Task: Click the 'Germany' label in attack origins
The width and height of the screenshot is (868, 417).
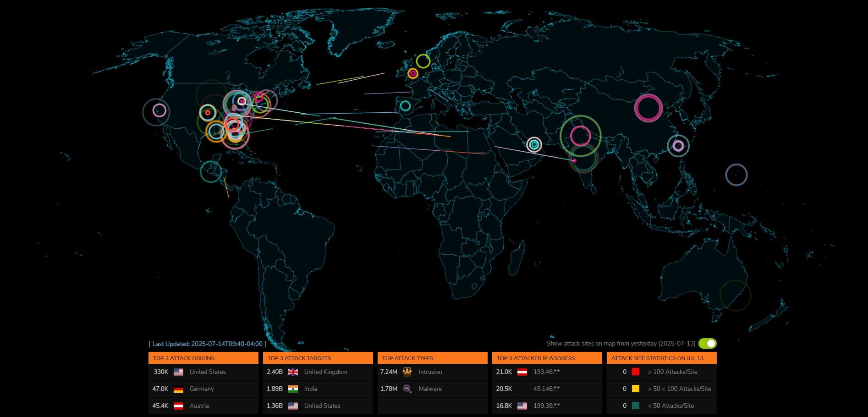Action: pyautogui.click(x=202, y=389)
